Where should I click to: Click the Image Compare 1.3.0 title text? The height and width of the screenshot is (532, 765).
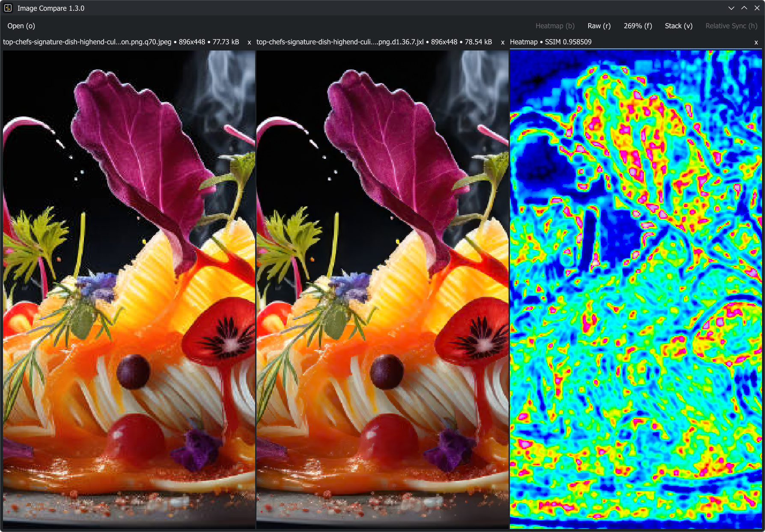click(x=51, y=8)
